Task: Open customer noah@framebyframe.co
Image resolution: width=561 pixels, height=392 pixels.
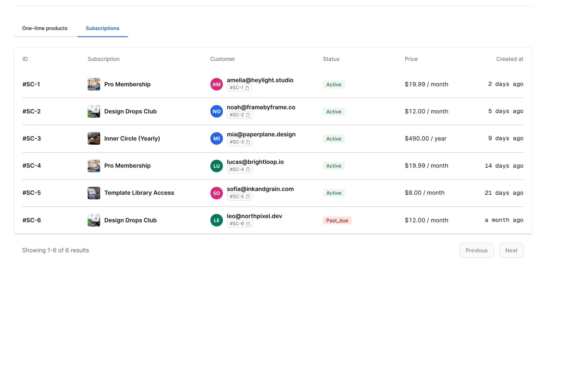Action: (261, 107)
